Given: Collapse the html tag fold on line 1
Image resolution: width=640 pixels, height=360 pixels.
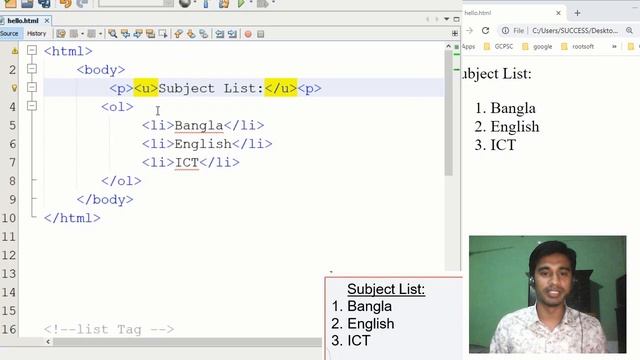Looking at the screenshot, I should tap(32, 50).
